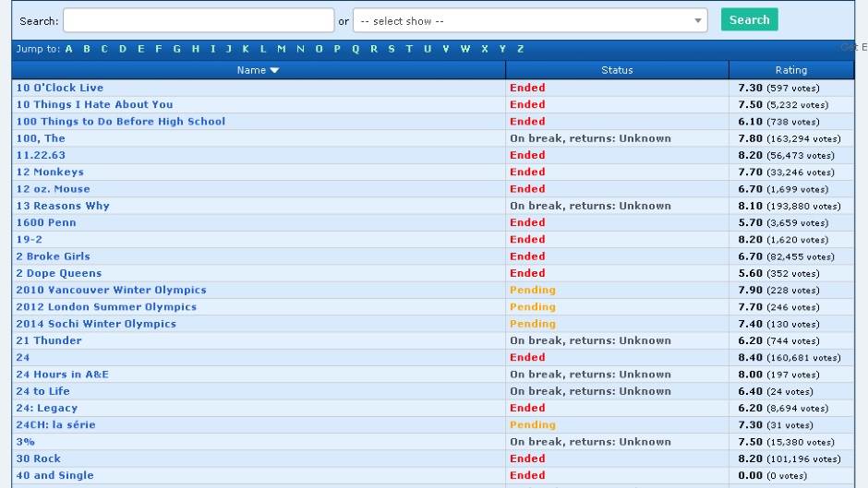Open the 2 Broke Girls entry

(x=53, y=256)
